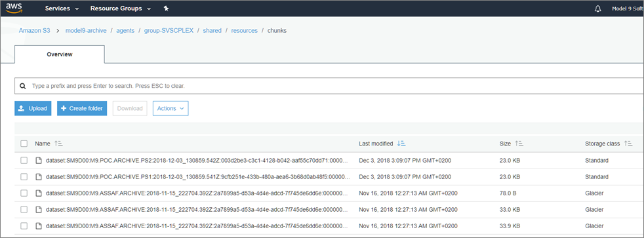This screenshot has height=238, width=644.
Task: Open the model9-archive breadcrumb link
Action: pyautogui.click(x=86, y=31)
